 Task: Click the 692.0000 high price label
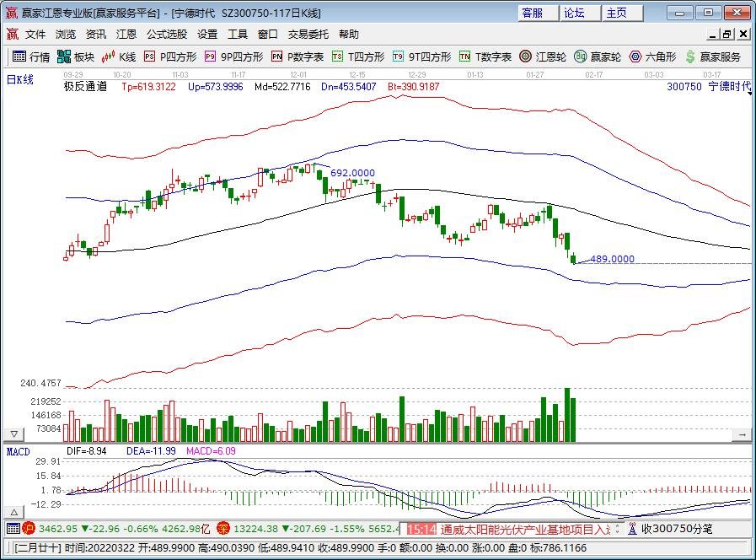[352, 173]
